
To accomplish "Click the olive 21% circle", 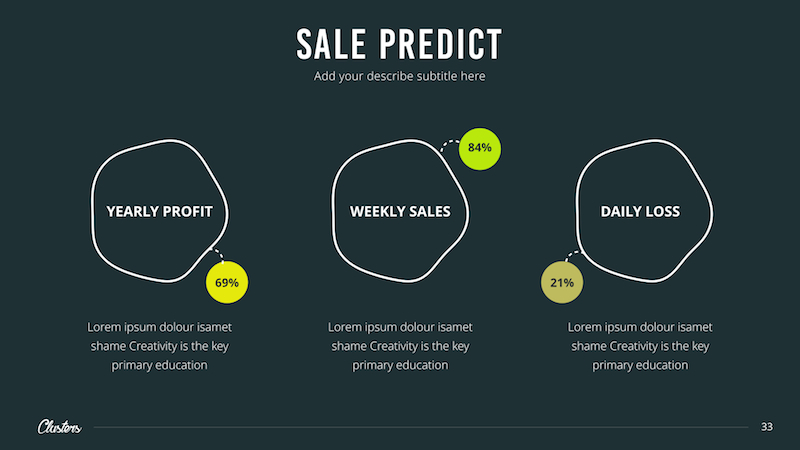I will pos(562,283).
